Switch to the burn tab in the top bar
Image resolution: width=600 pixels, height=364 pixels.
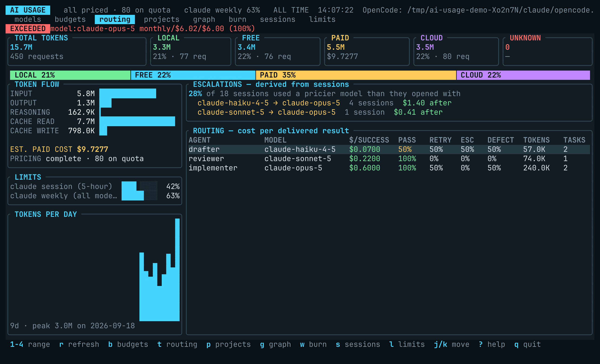pyautogui.click(x=237, y=19)
